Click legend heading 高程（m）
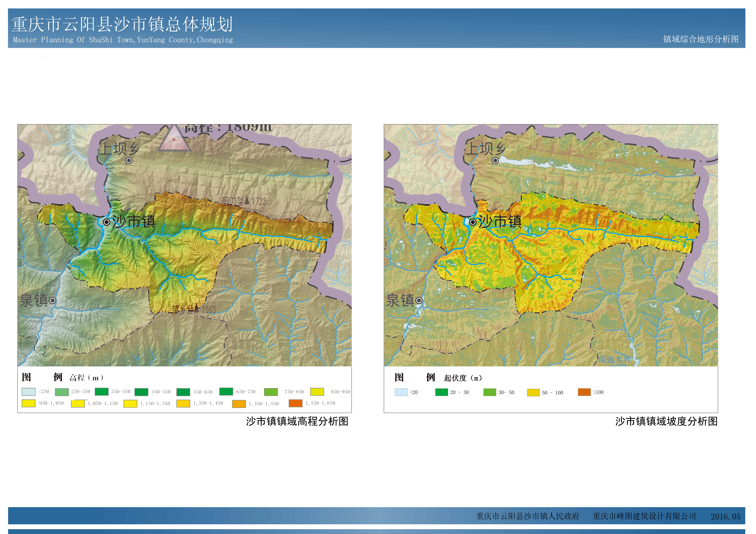This screenshot has width=756, height=534. (x=87, y=378)
